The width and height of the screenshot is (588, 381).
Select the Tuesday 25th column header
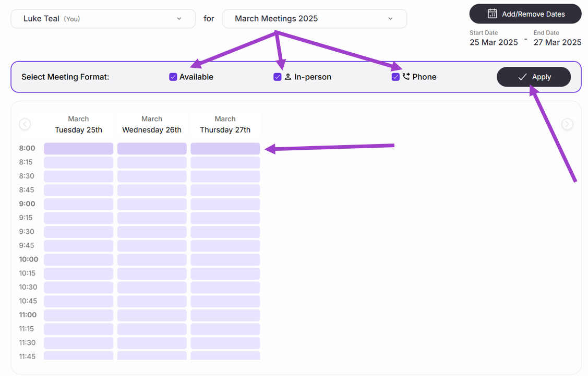(x=78, y=125)
